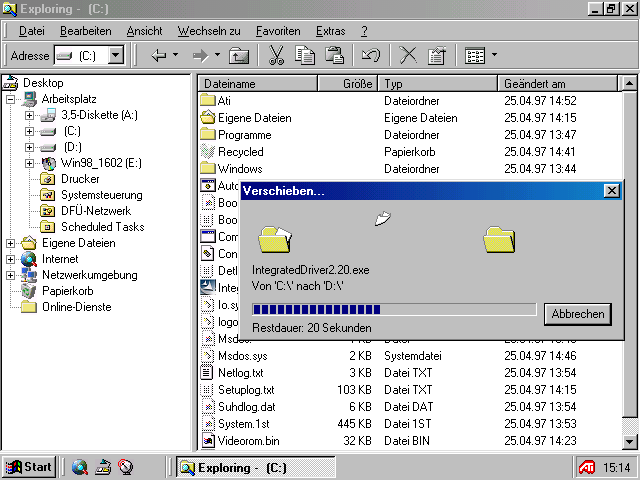The width and height of the screenshot is (640, 480).
Task: Click the Paste clipboard icon
Action: pos(334,55)
